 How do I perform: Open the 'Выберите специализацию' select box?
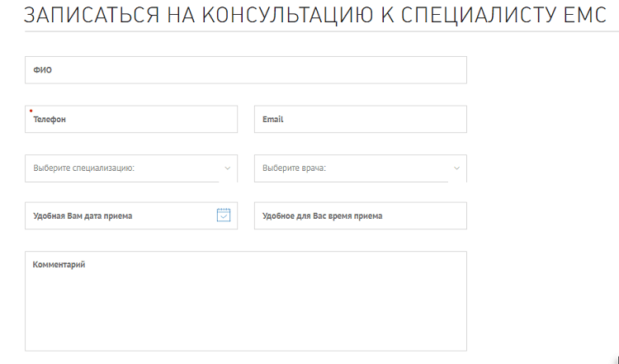[x=124, y=168]
